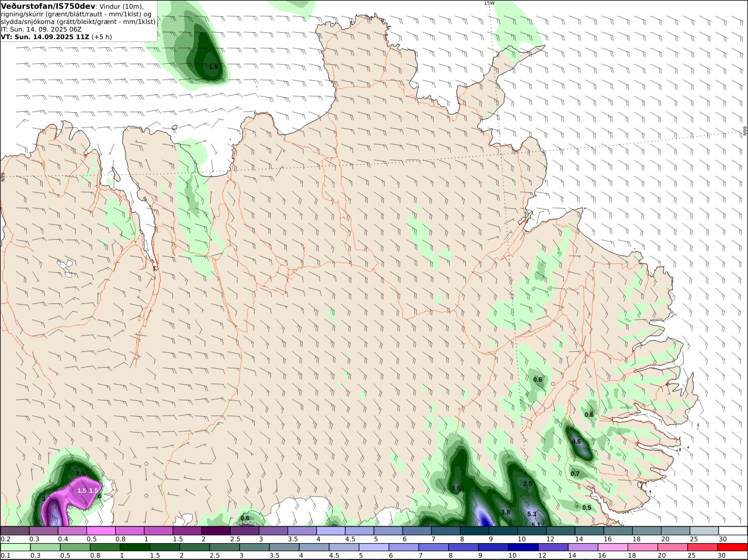Viewport: 748px width, 560px height.
Task: Click the 3.8 precipitation value label
Action: click(x=506, y=512)
